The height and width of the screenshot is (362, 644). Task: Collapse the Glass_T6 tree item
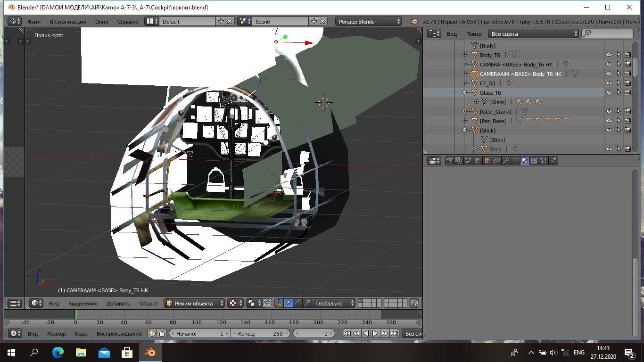coord(464,93)
